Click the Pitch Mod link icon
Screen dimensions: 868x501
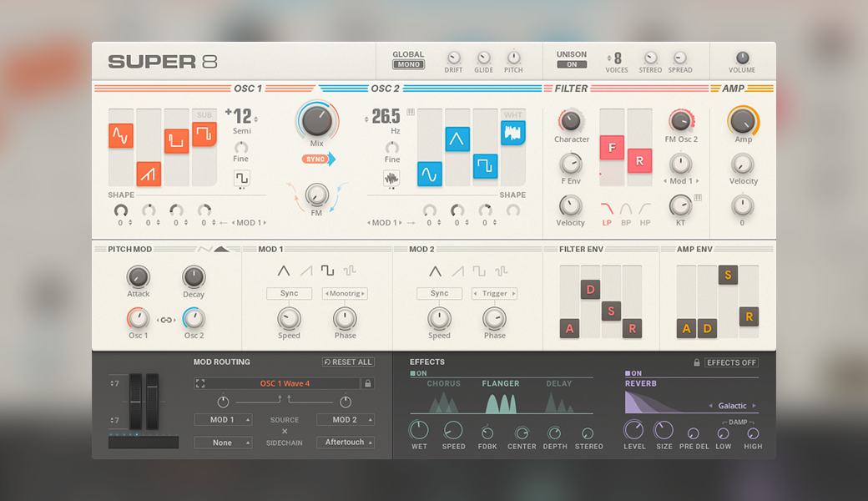click(165, 320)
